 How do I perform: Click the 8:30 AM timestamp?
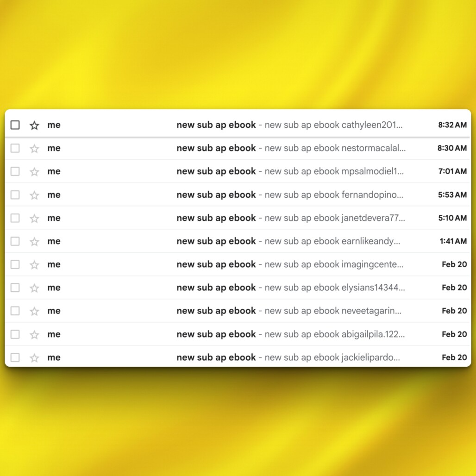pyautogui.click(x=452, y=148)
